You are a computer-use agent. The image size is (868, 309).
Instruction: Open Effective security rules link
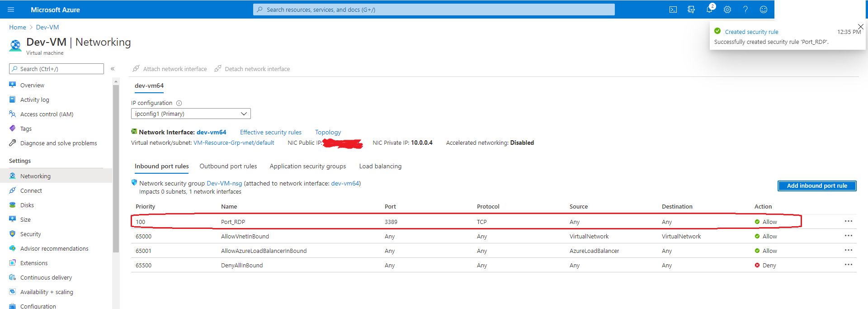271,132
